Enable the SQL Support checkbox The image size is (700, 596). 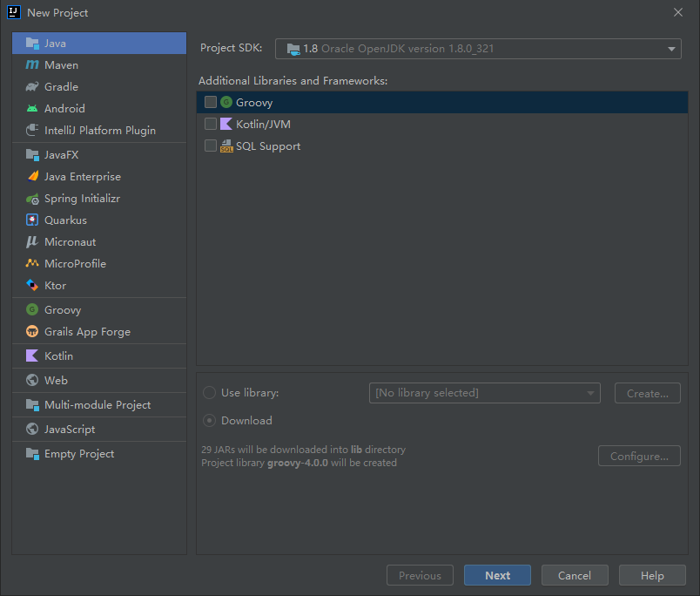click(x=211, y=146)
